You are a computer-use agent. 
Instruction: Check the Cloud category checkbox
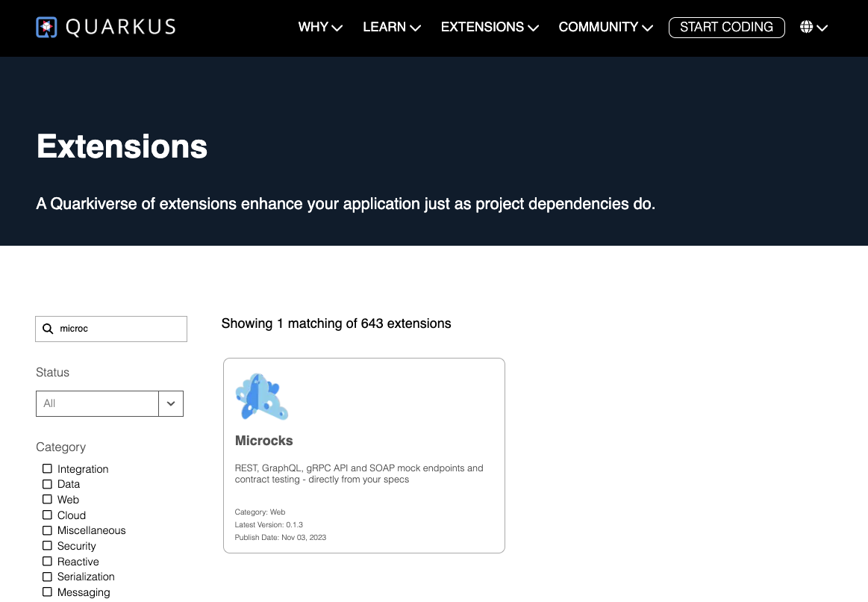(x=47, y=515)
